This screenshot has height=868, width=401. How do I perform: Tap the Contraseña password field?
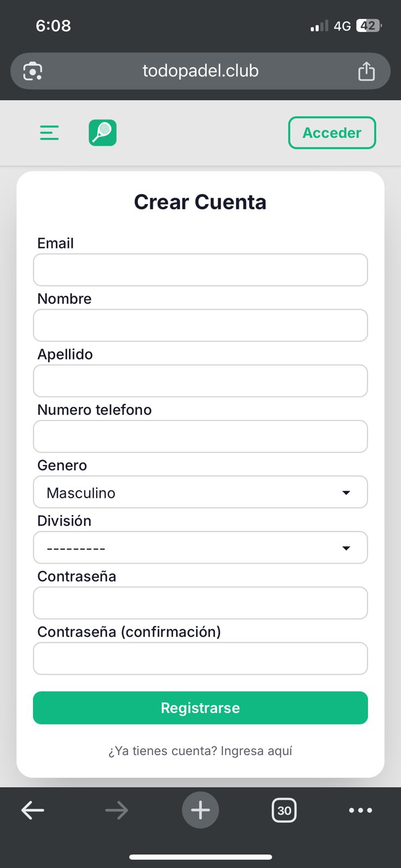point(200,603)
